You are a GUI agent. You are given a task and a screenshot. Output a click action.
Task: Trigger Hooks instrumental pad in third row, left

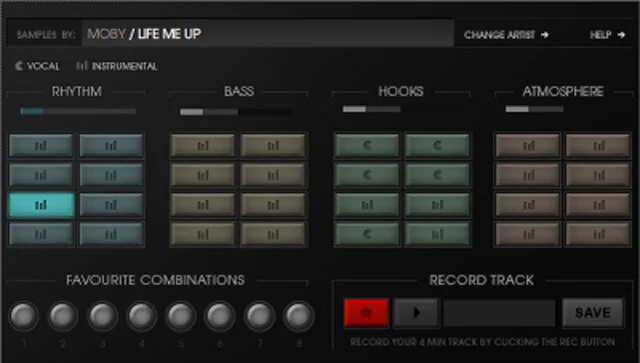[x=367, y=205]
